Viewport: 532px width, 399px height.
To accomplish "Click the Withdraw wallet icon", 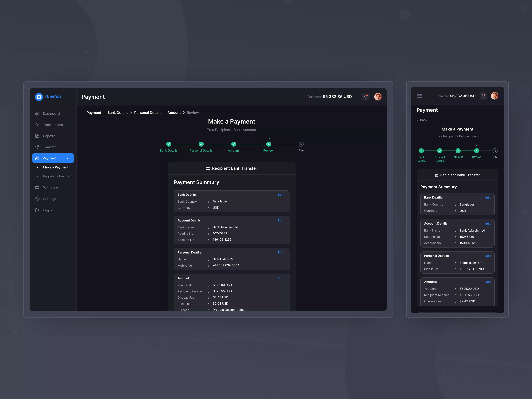I will [x=37, y=187].
